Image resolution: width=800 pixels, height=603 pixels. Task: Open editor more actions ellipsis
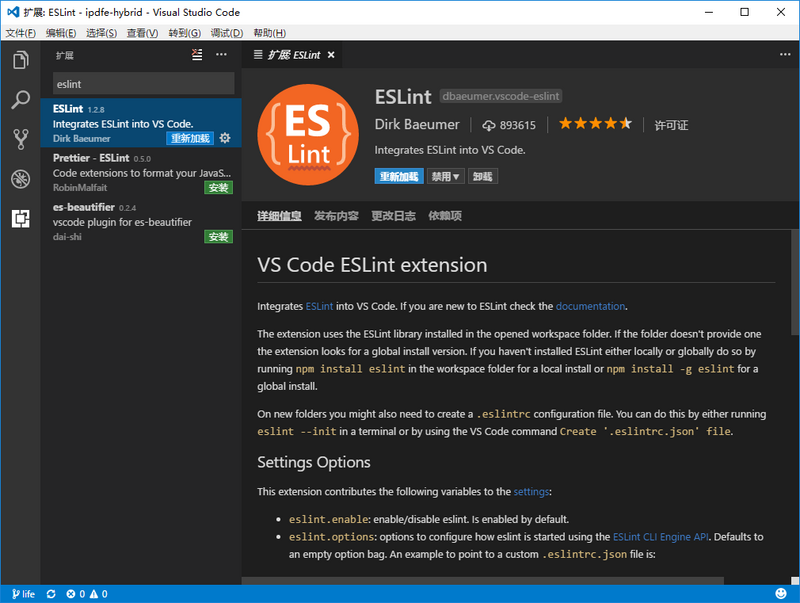coord(785,55)
